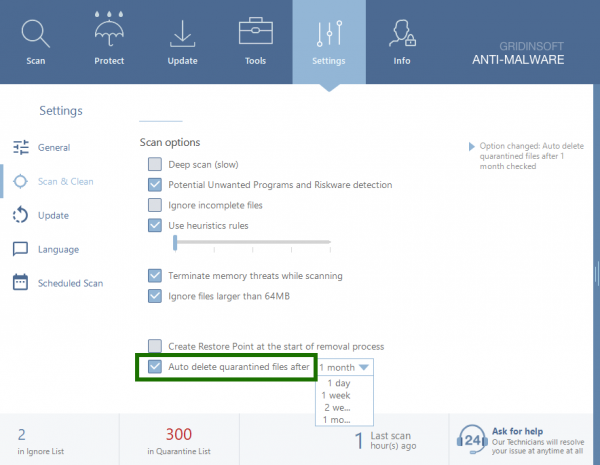Click the 24 headset support icon

472,440
